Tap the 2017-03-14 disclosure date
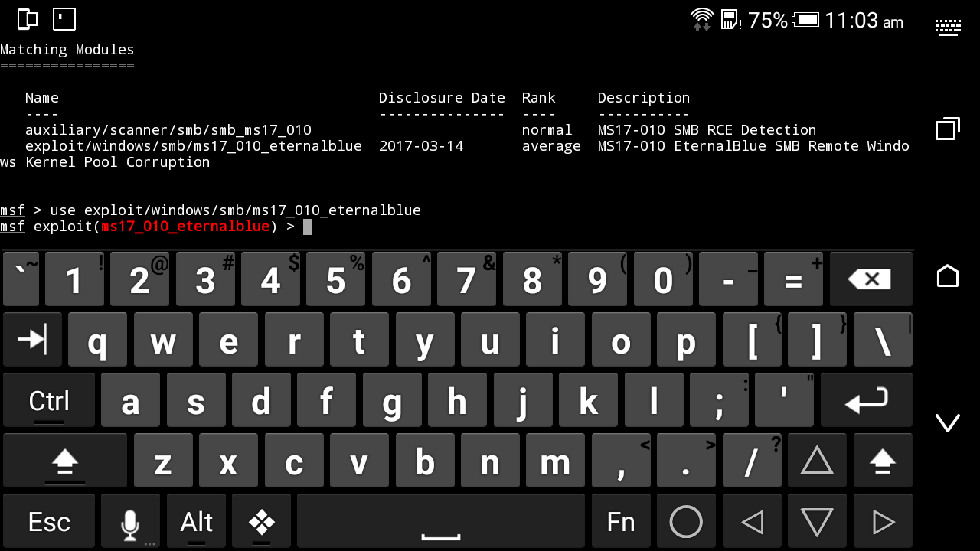Image resolution: width=980 pixels, height=551 pixels. click(421, 146)
